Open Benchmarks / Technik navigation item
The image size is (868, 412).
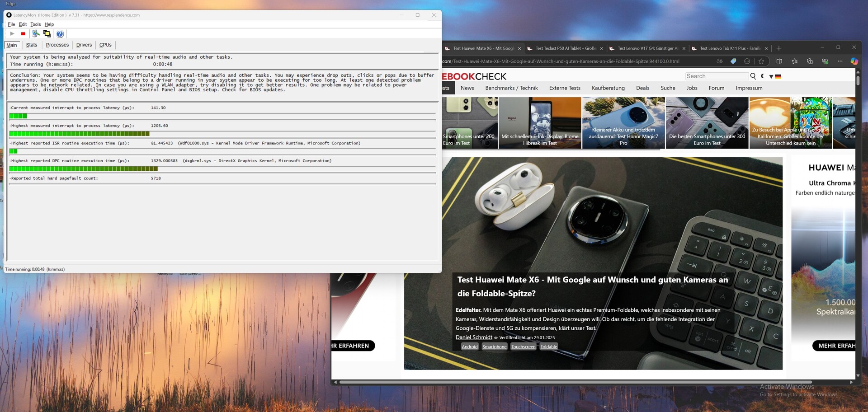(511, 88)
